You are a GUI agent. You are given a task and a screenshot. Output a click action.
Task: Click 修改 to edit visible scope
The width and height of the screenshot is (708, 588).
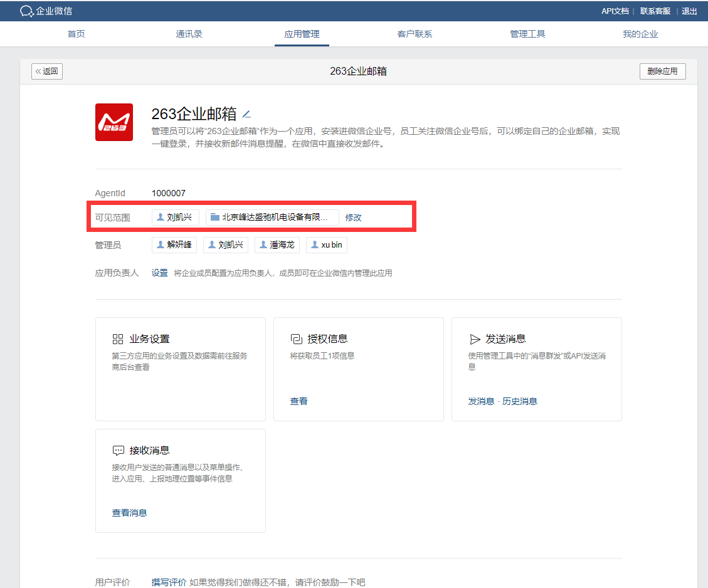click(x=353, y=218)
